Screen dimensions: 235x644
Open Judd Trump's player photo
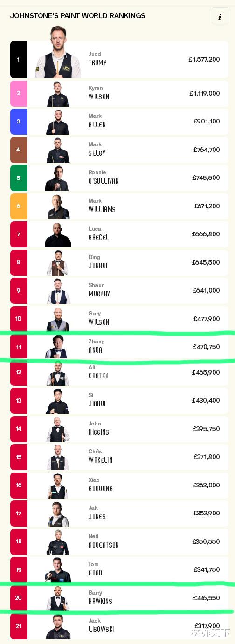click(58, 52)
